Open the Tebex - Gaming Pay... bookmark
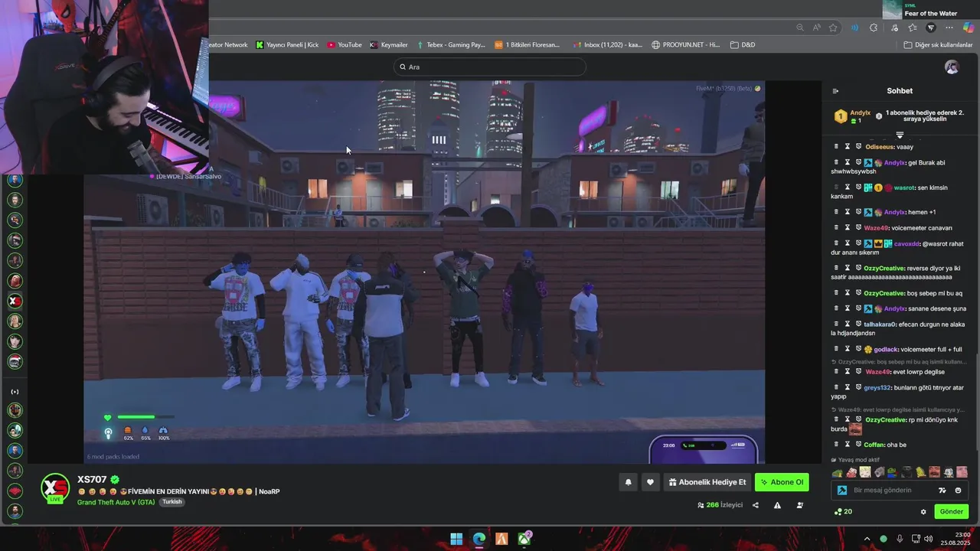This screenshot has width=980, height=551. click(450, 44)
